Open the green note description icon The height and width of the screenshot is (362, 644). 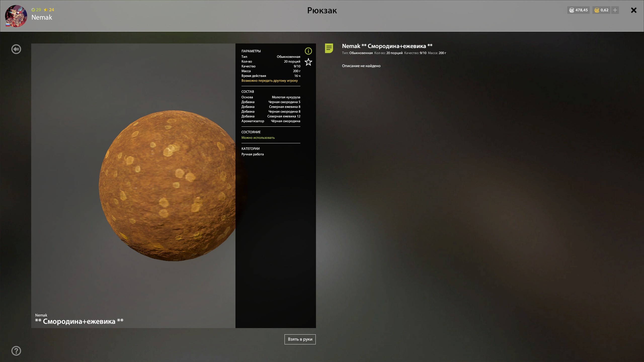click(x=329, y=48)
